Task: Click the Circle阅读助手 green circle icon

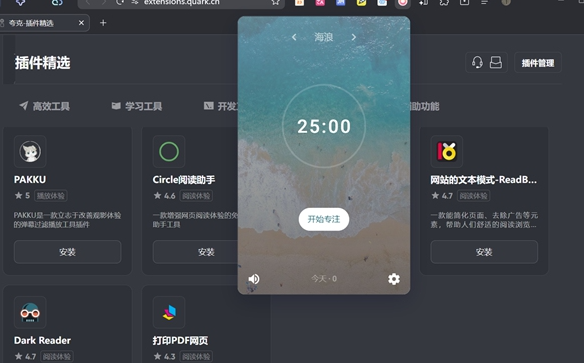Action: (x=169, y=152)
